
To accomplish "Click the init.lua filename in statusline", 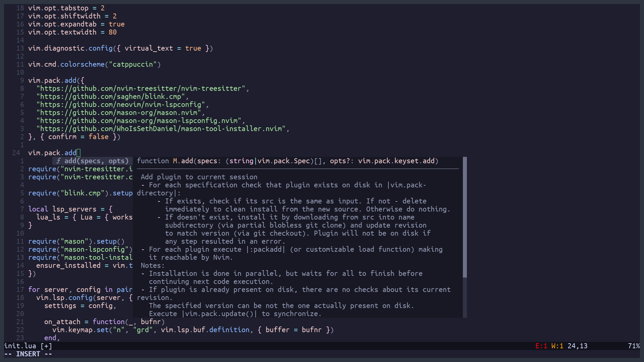I will (x=20, y=346).
